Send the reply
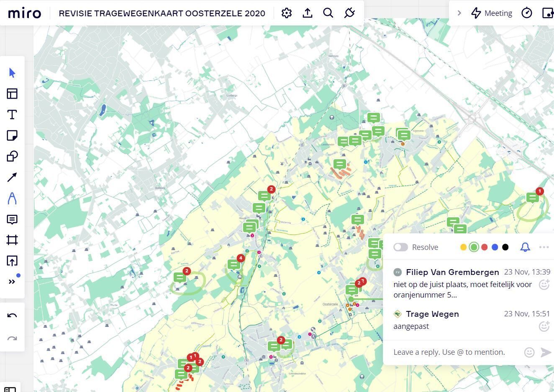The image size is (554, 392). 546,352
